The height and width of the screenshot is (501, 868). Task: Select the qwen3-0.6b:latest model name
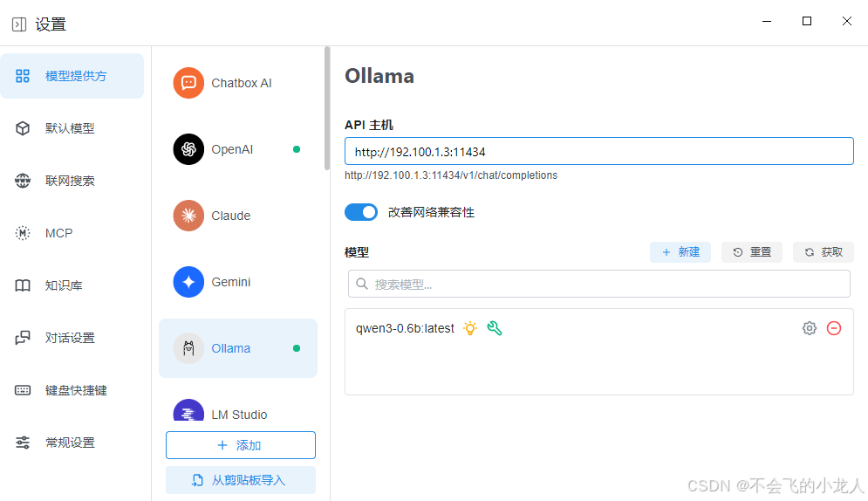(x=406, y=328)
